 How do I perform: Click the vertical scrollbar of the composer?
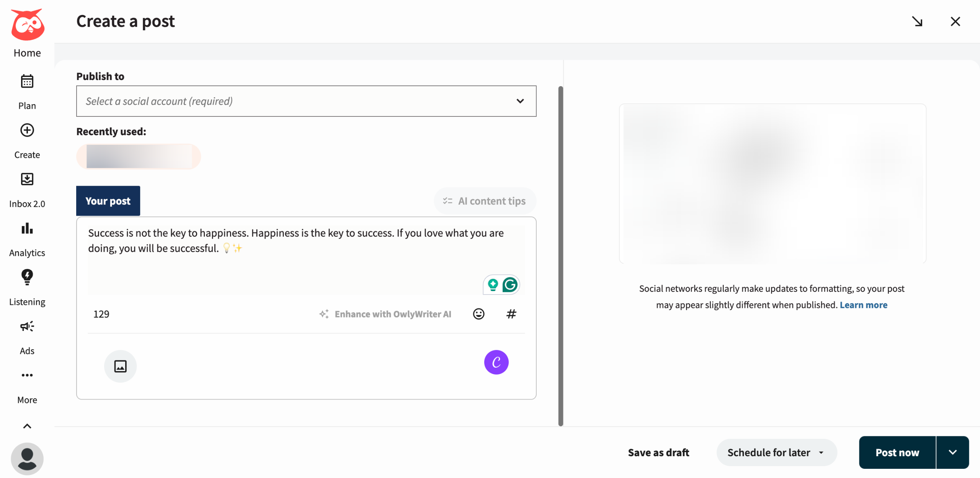(x=560, y=256)
